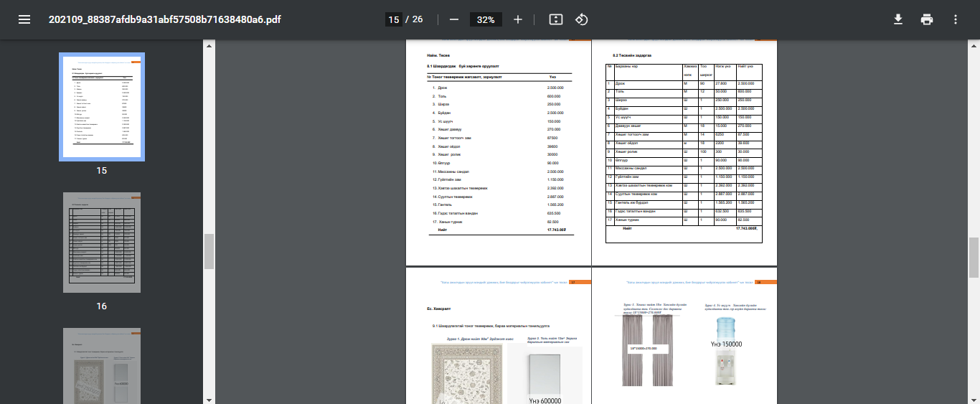Click the zoom in plus icon

518,19
